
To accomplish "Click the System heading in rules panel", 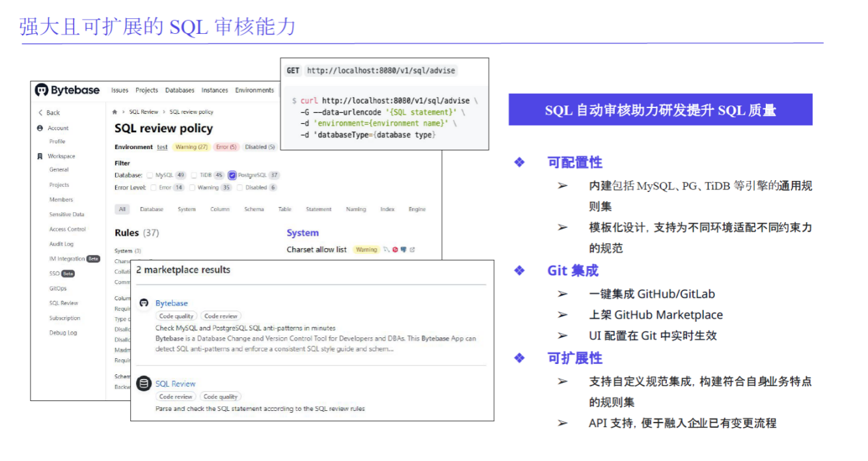I will coord(303,232).
